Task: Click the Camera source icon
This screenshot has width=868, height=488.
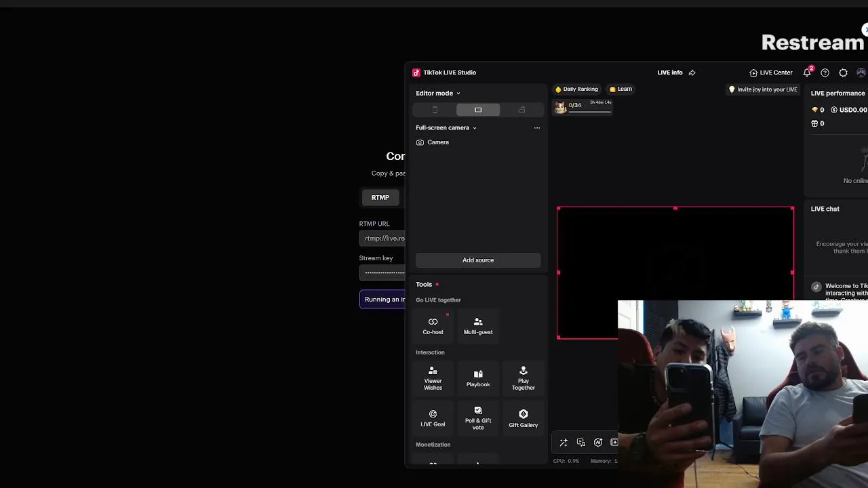Action: (420, 142)
